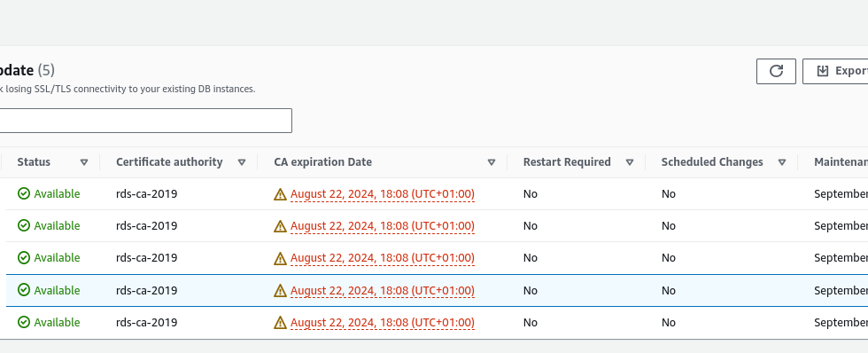Click the rds-ca-2019 cell in the last table row

(x=147, y=323)
